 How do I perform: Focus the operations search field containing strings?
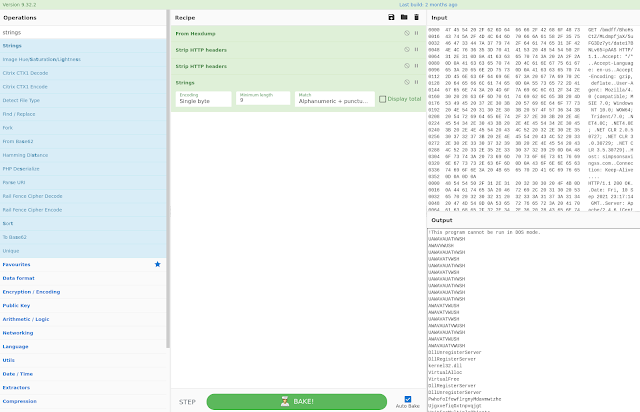pyautogui.click(x=83, y=32)
